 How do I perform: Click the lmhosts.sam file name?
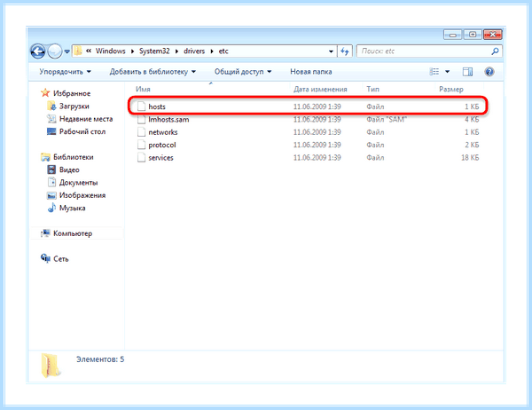pos(168,119)
